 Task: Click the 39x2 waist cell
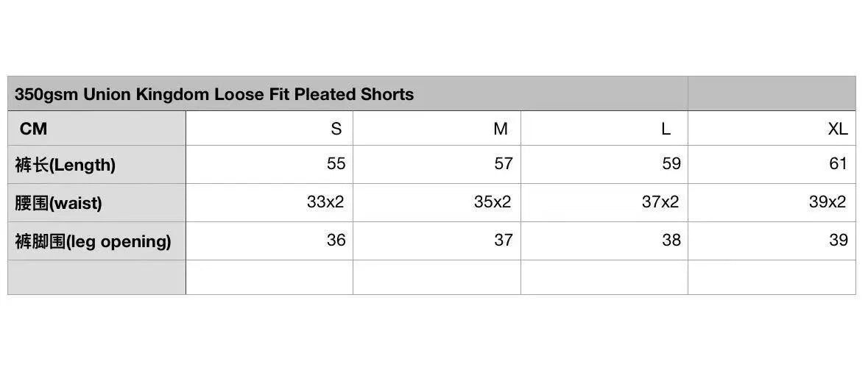(828, 202)
